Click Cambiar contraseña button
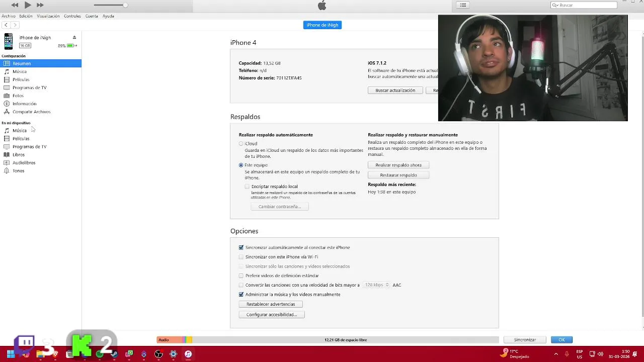 point(280,207)
